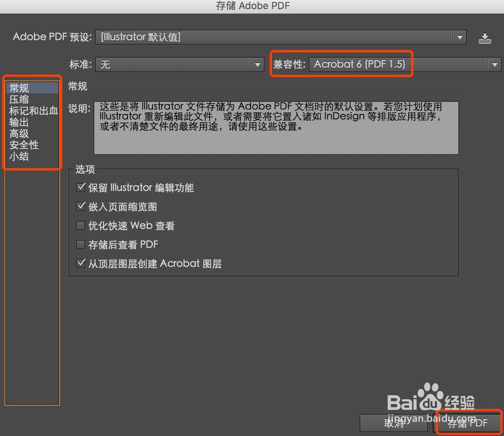Switch to the 压缩 category
This screenshot has height=436, width=504.
(32, 99)
